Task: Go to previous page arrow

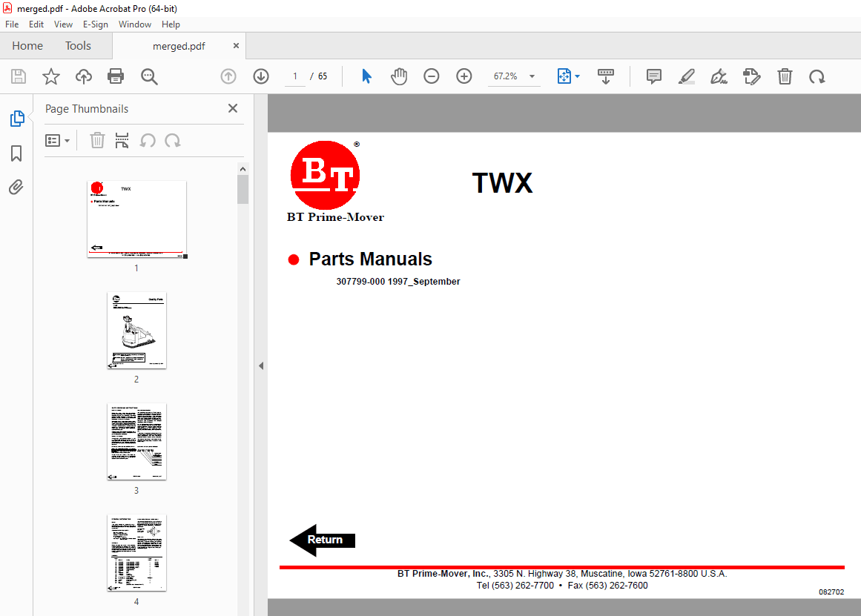Action: coord(228,76)
